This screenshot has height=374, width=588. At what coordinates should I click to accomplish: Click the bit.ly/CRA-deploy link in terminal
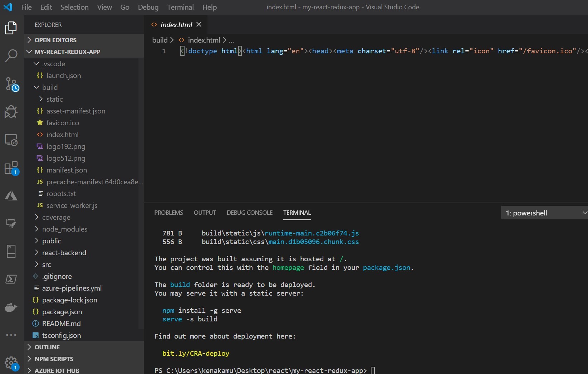[196, 353]
